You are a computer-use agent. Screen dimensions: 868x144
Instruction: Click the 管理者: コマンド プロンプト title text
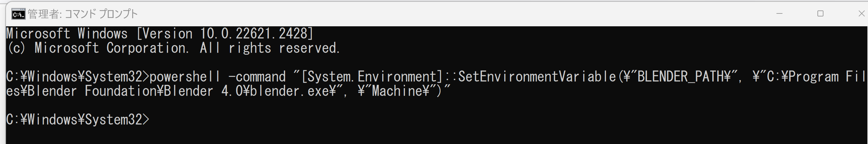83,14
